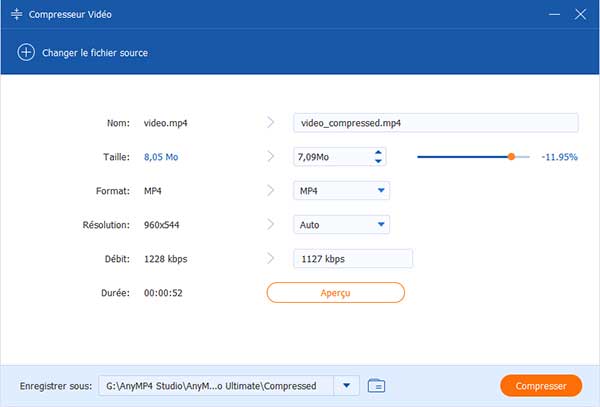Image resolution: width=600 pixels, height=407 pixels.
Task: Click the blue 8,05 Mo original size
Action: coord(167,157)
